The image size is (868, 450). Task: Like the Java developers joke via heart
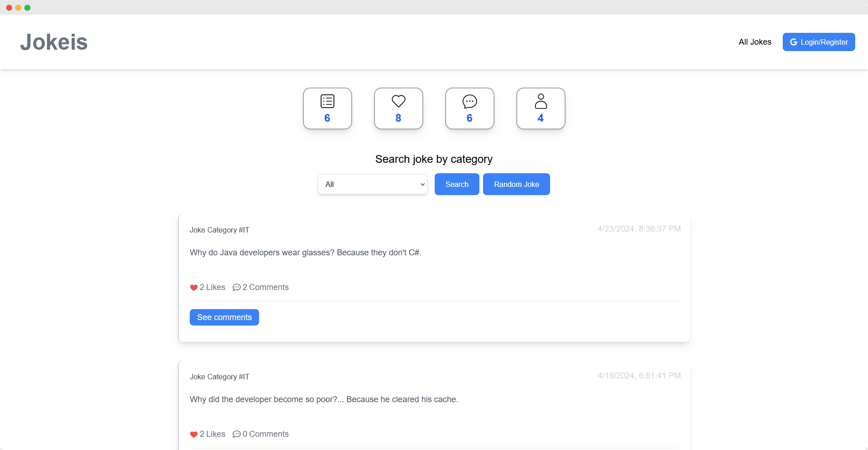point(194,288)
